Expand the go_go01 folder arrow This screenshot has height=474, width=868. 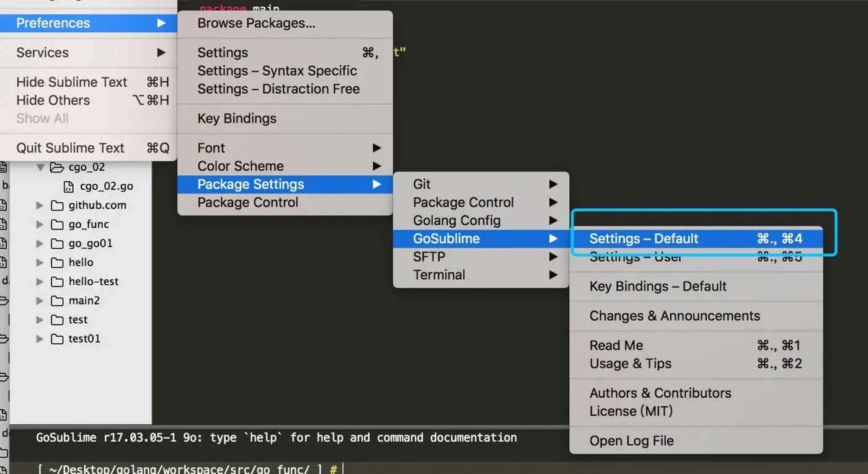tap(40, 243)
